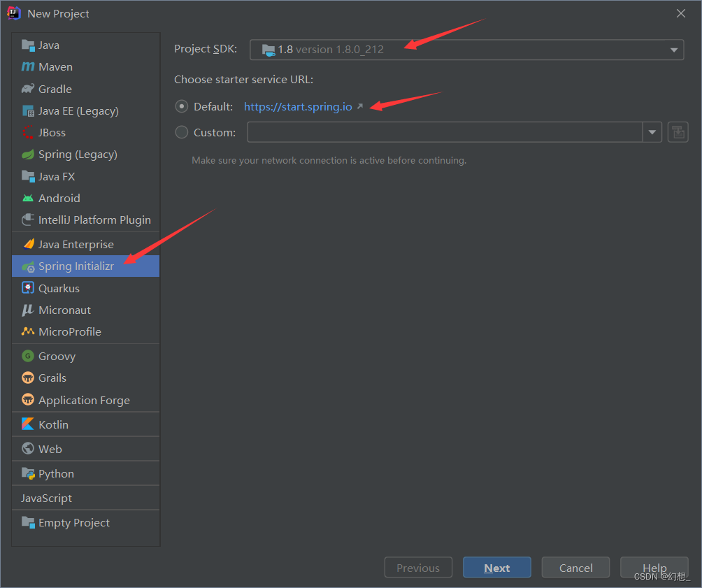The width and height of the screenshot is (702, 588).
Task: Click the 'Default:' radio label text
Action: (213, 106)
